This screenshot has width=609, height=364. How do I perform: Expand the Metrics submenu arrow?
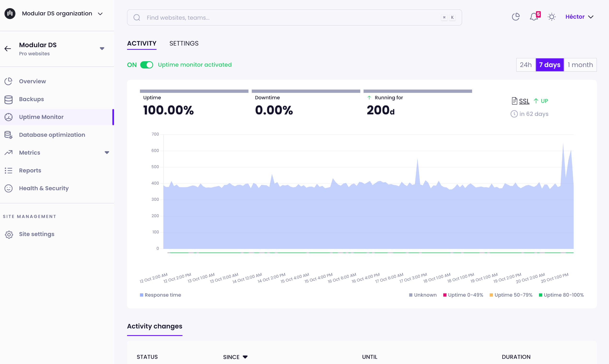point(107,153)
